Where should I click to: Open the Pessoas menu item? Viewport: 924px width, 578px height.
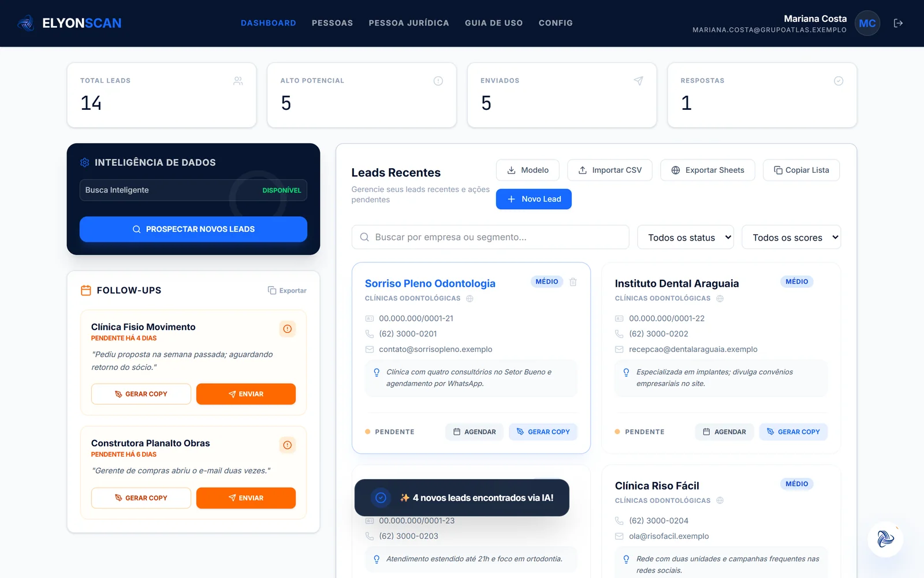[333, 23]
